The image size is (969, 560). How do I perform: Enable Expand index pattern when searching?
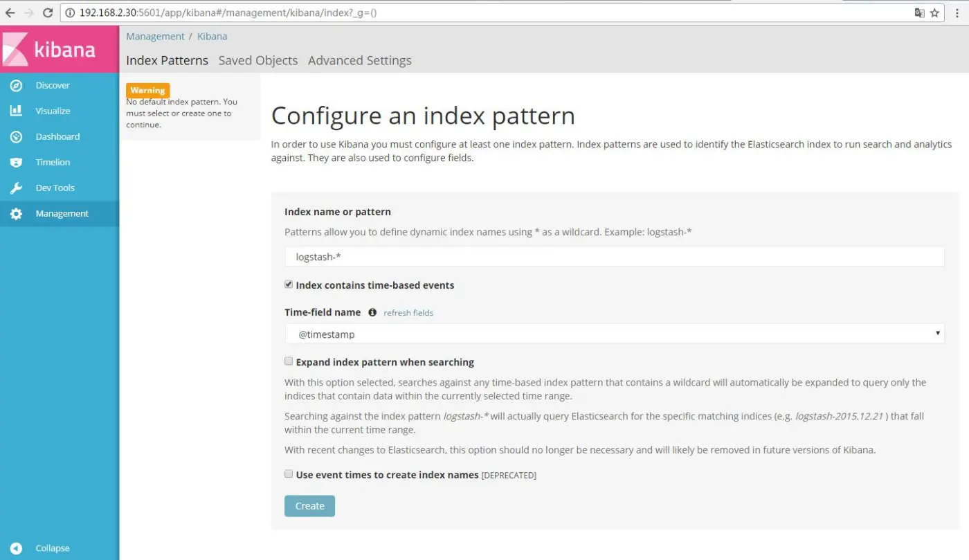coord(289,361)
